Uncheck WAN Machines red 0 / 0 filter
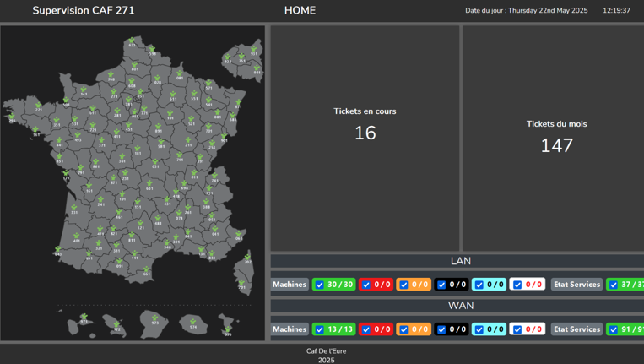Image resolution: width=644 pixels, height=364 pixels. click(x=366, y=329)
